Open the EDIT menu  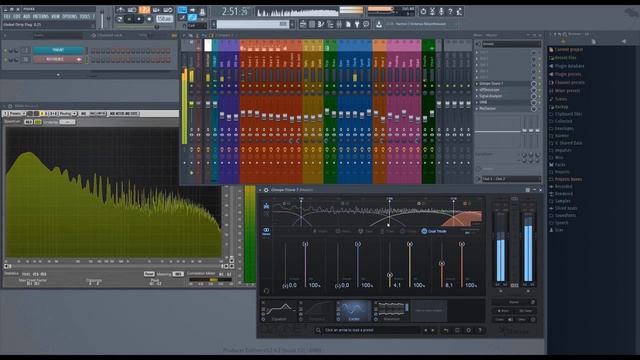[17, 17]
